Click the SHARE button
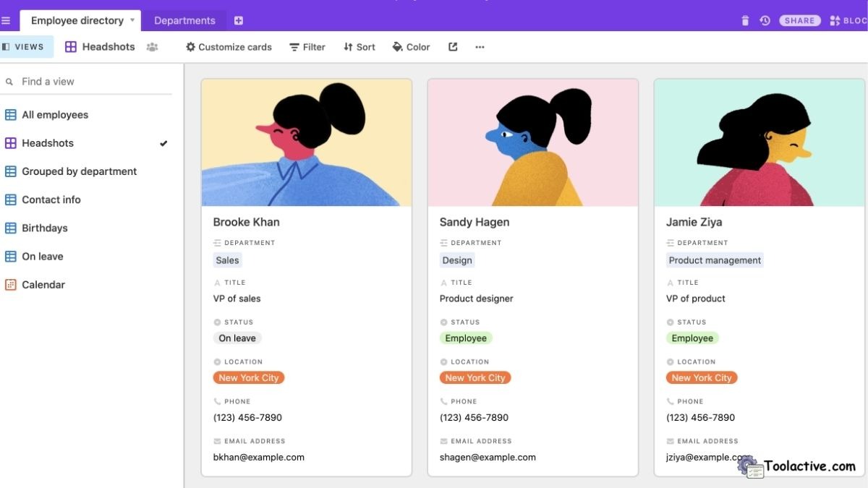The image size is (868, 488). pos(799,20)
